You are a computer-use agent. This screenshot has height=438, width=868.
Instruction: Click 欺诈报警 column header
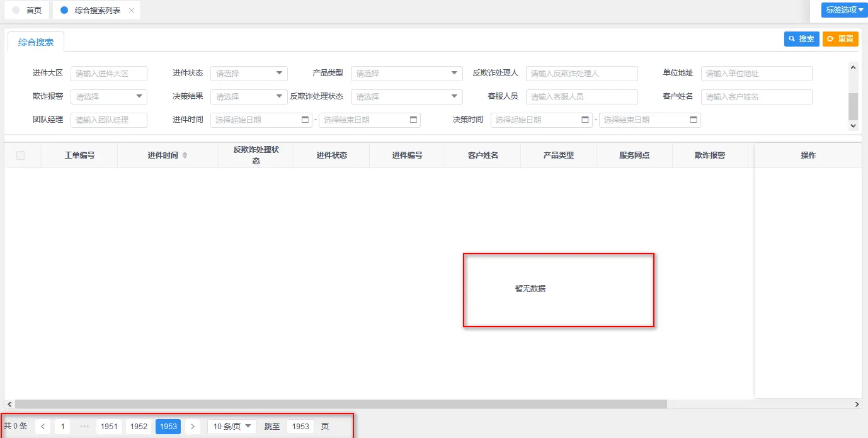710,155
